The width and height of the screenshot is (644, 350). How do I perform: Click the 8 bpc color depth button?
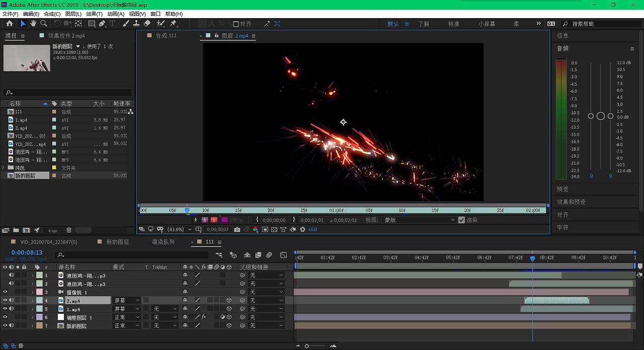click(x=53, y=231)
